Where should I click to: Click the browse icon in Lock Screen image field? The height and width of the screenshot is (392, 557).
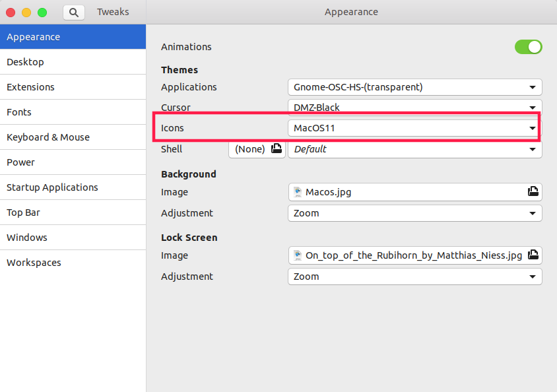(533, 255)
